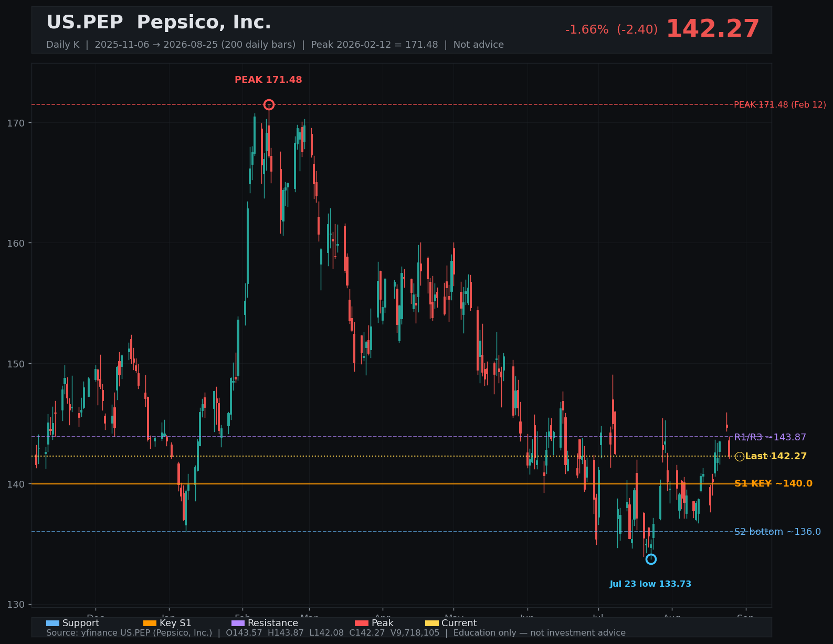The height and width of the screenshot is (644, 833).
Task: Click the 130 y-axis tick label
Action: [16, 605]
